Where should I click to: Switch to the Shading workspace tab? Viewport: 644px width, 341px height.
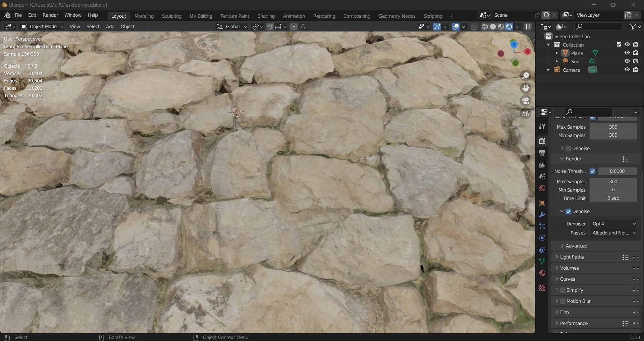pyautogui.click(x=266, y=16)
